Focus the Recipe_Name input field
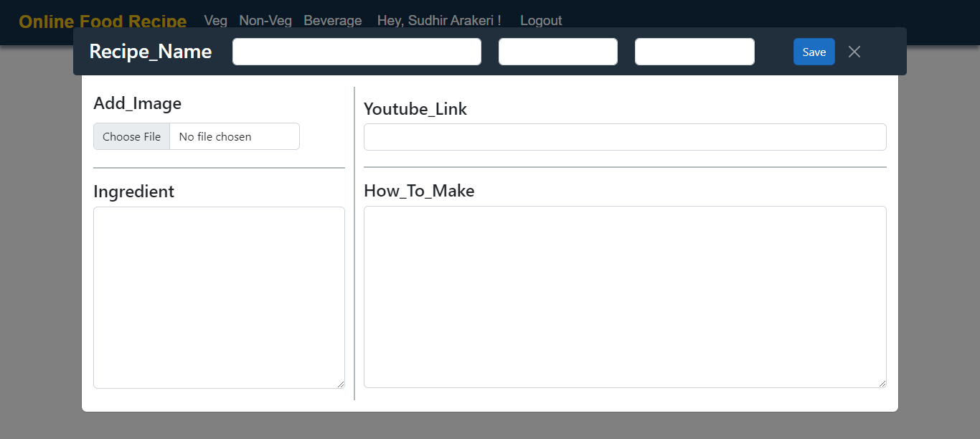Image resolution: width=980 pixels, height=439 pixels. (357, 52)
